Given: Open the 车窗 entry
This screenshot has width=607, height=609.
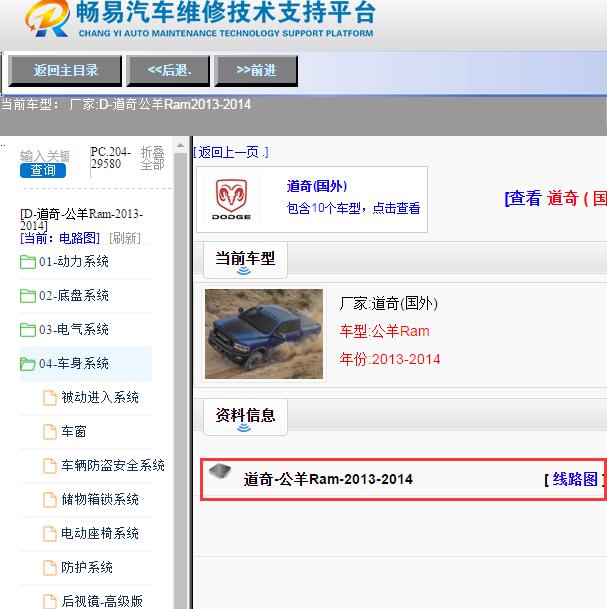Looking at the screenshot, I should pos(74,432).
